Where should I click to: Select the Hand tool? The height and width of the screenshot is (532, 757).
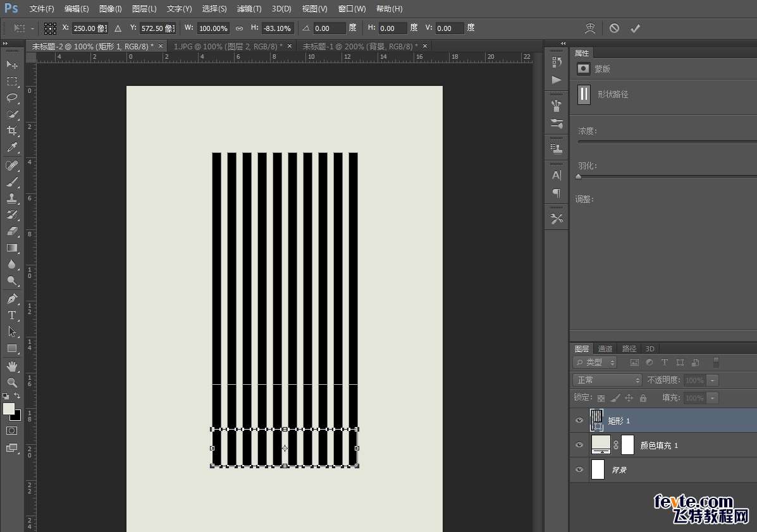(x=12, y=366)
